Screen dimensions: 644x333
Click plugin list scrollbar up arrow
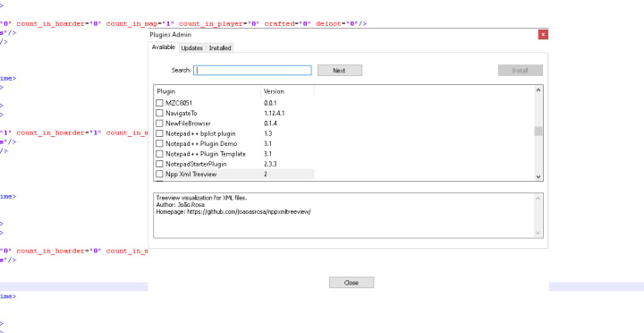(538, 90)
